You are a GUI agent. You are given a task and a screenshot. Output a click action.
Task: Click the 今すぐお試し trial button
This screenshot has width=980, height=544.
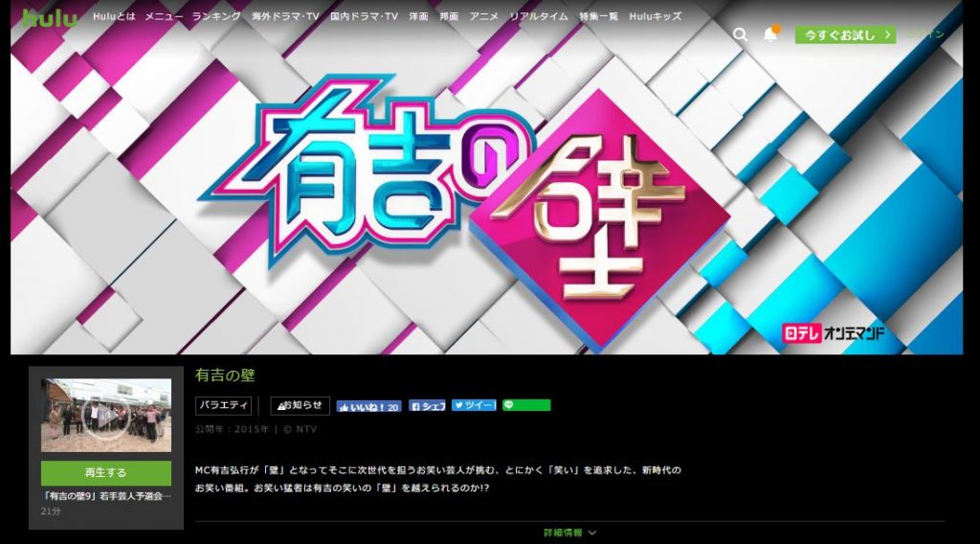click(x=845, y=35)
